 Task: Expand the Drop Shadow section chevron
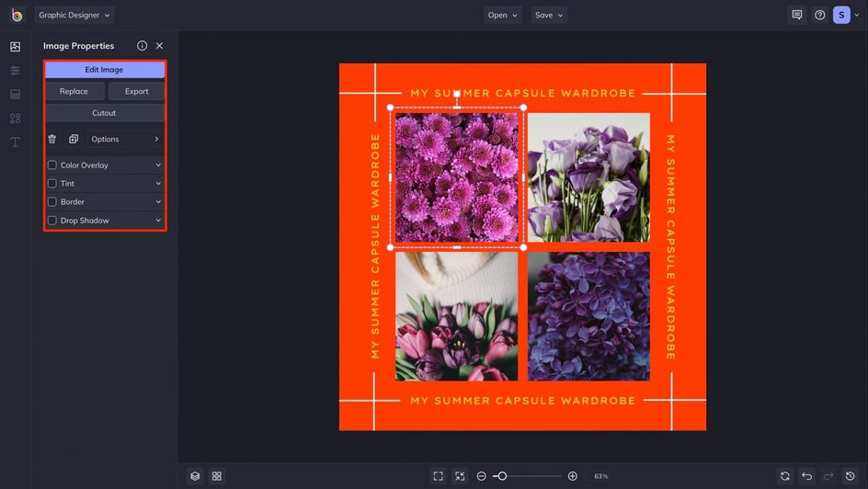click(158, 221)
